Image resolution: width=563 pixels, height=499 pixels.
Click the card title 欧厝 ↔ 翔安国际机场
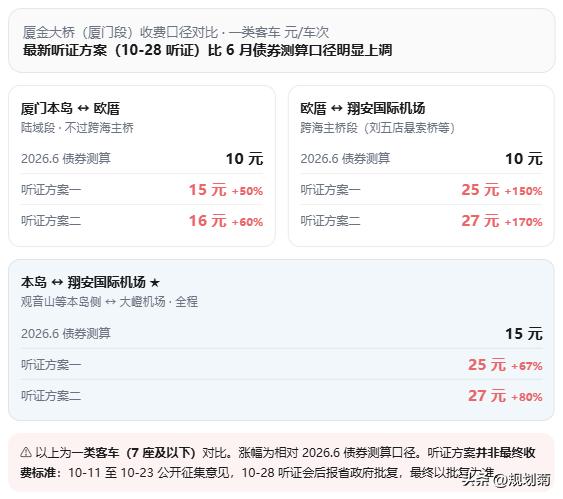(x=363, y=108)
